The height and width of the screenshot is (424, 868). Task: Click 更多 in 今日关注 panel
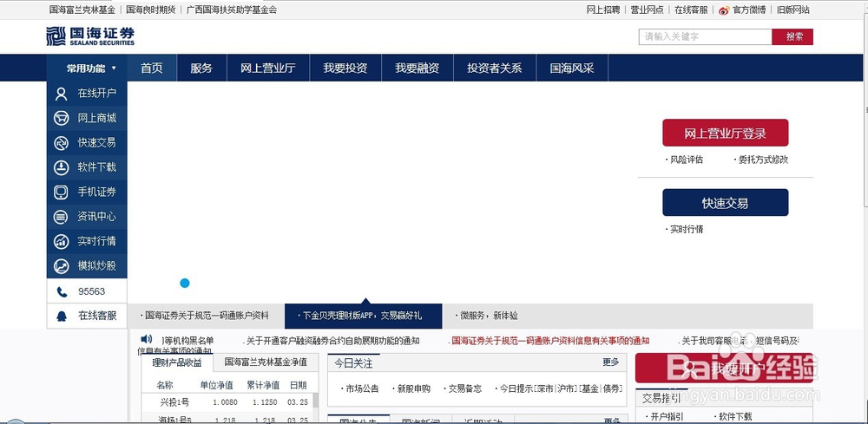coord(610,362)
